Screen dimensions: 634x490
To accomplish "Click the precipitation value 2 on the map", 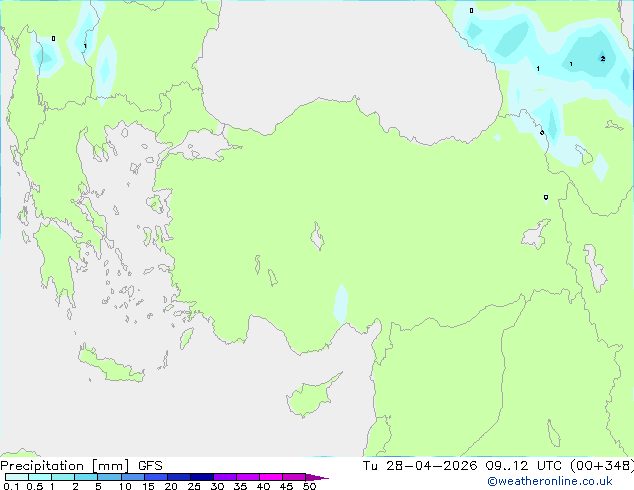I will 602,59.
